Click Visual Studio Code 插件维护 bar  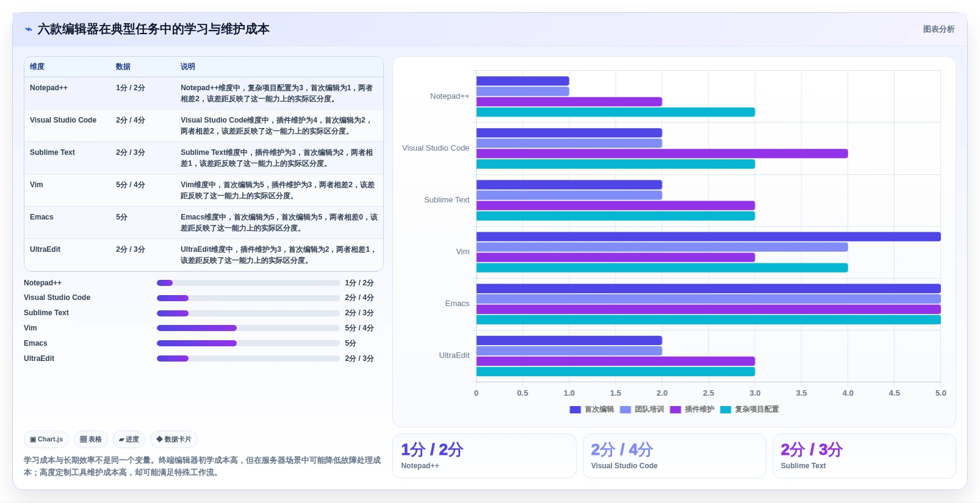pos(662,154)
